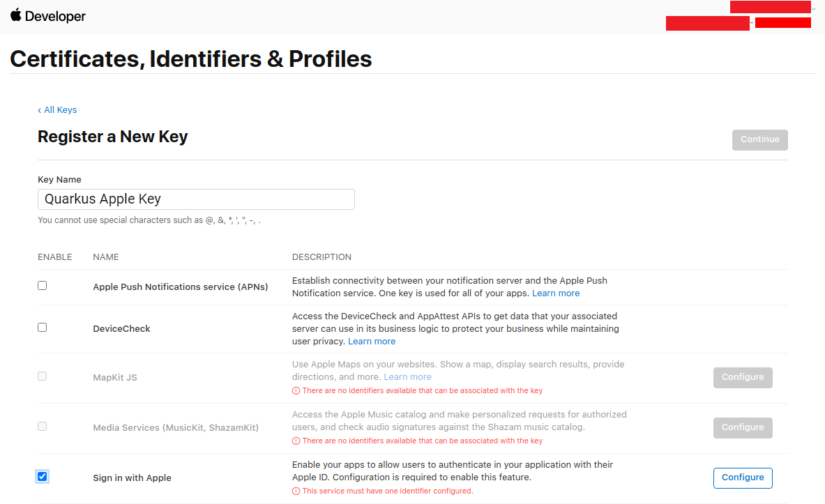Screen dimensions: 825x504
Task: Open the account dropdown arrow at top right
Action: [813, 8]
